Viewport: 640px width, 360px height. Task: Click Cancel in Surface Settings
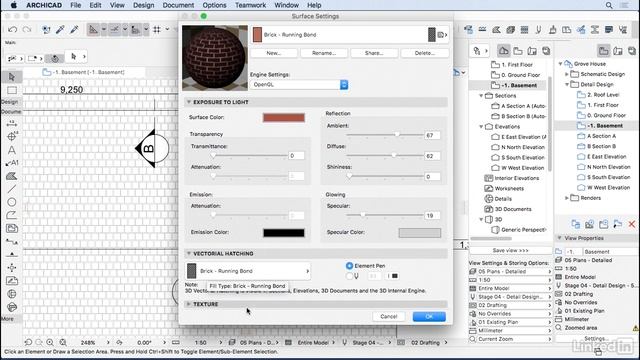click(389, 316)
